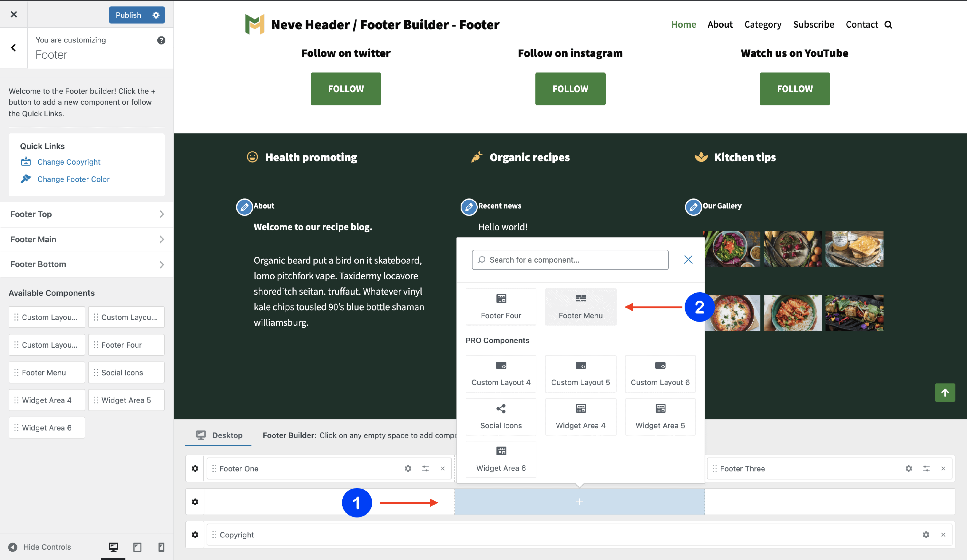The height and width of the screenshot is (560, 967).
Task: Switch to tablet preview device
Action: click(137, 547)
